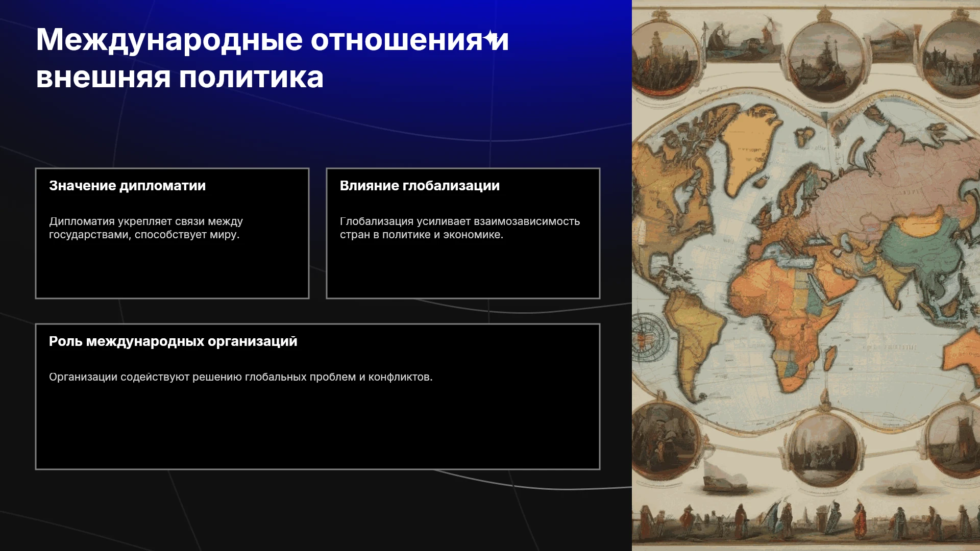
Task: Click the sailing ship illustration below the map
Action: [724, 477]
